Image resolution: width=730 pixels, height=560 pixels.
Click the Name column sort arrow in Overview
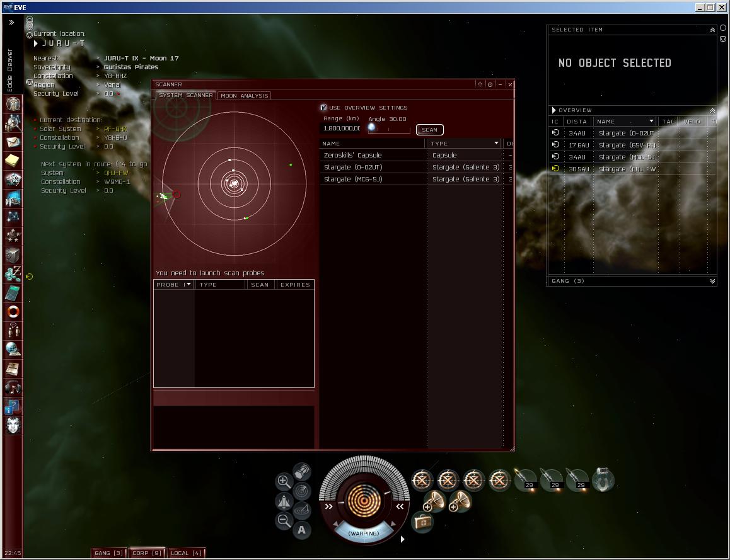651,122
